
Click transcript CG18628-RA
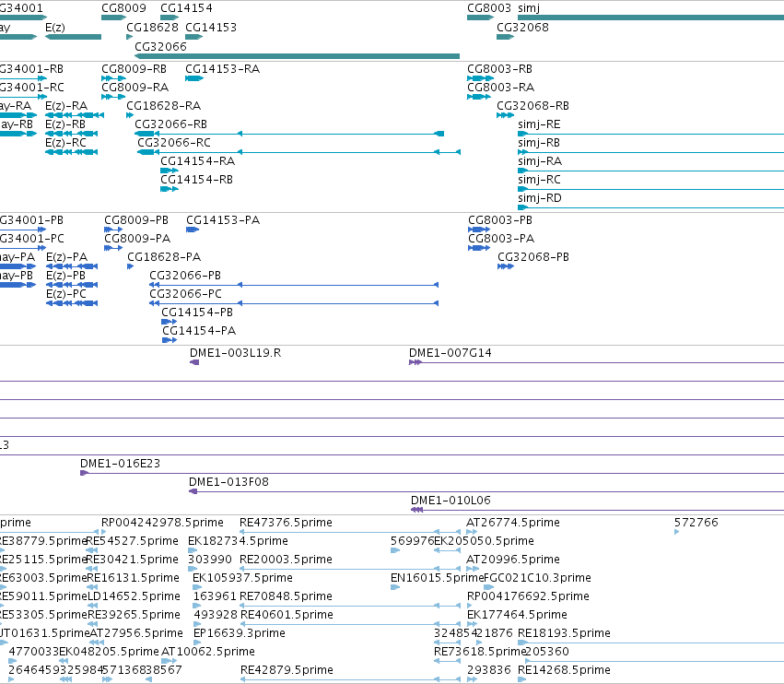click(130, 115)
